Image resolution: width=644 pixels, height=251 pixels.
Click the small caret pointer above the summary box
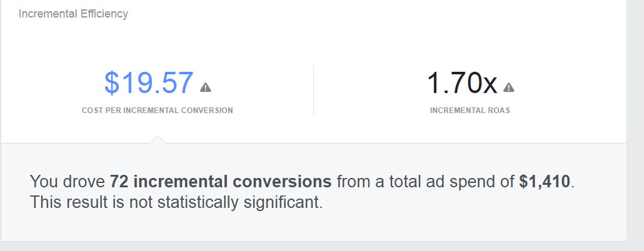[157, 139]
